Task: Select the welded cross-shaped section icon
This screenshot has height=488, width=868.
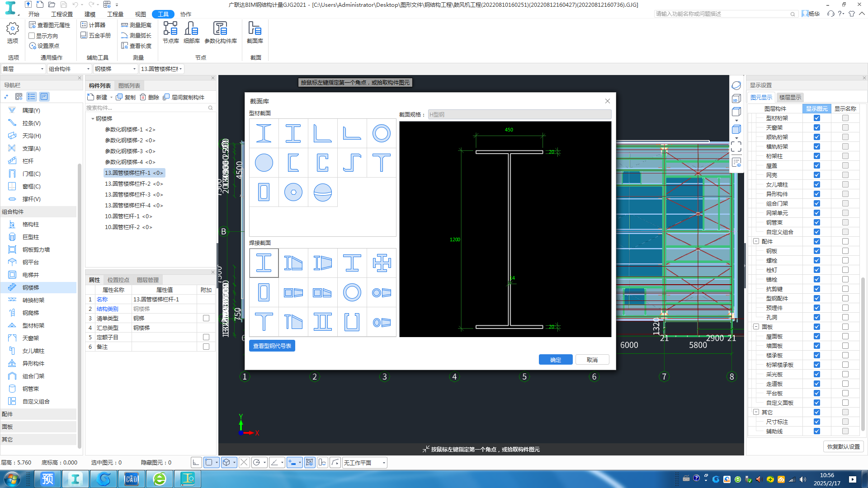Action: (381, 263)
